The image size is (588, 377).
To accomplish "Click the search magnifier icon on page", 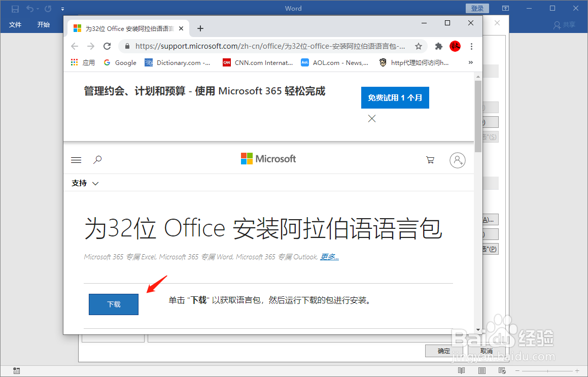I will coord(97,160).
